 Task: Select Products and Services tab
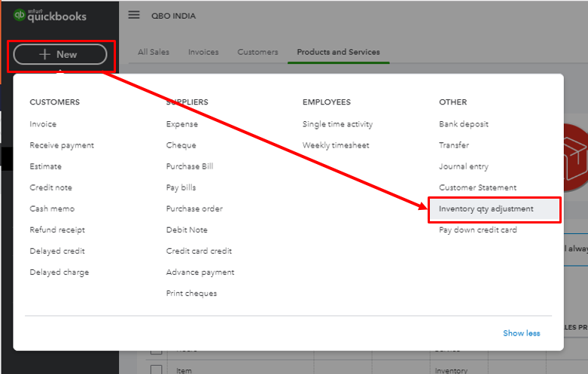coord(338,52)
